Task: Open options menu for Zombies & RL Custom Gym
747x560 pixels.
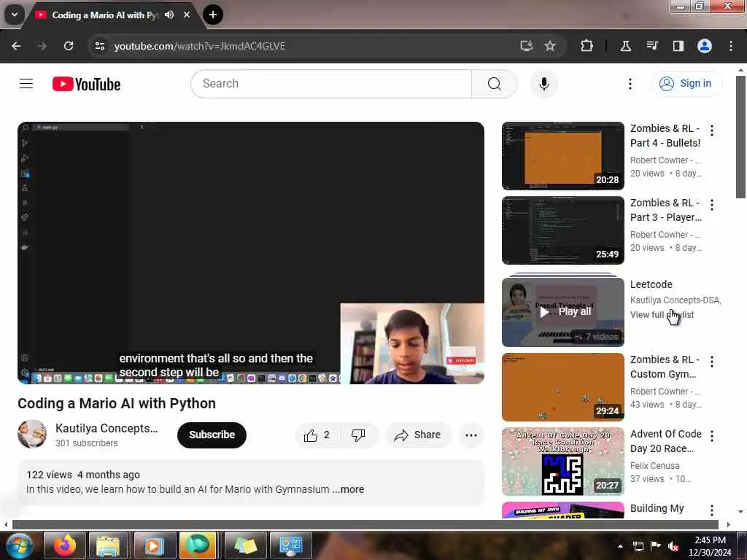Action: 712,362
